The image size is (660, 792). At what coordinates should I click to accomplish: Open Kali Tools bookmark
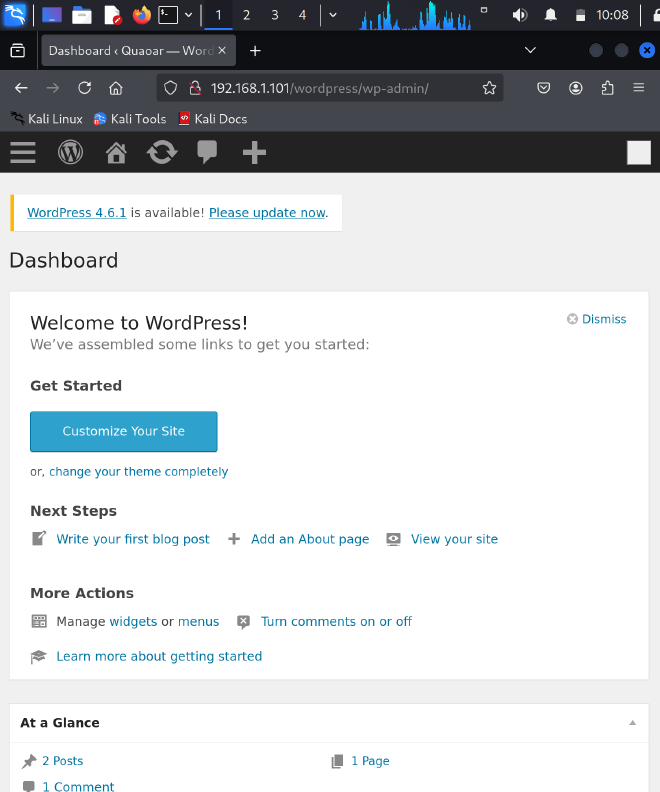pyautogui.click(x=130, y=119)
